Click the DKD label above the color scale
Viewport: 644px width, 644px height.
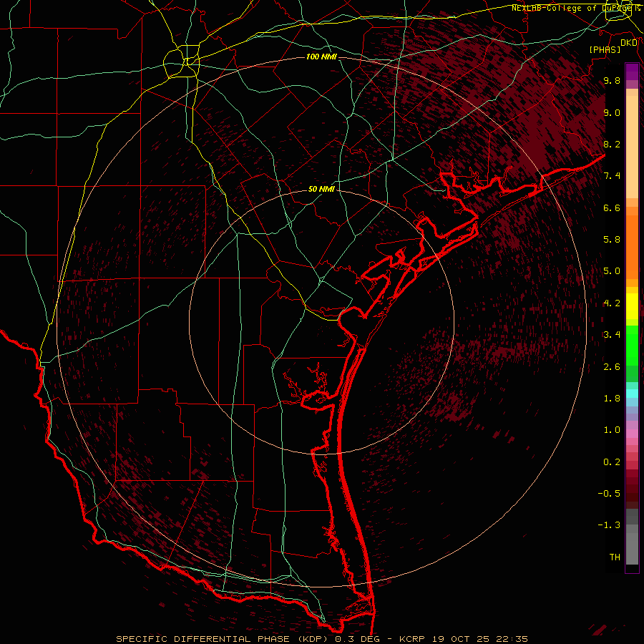point(629,42)
